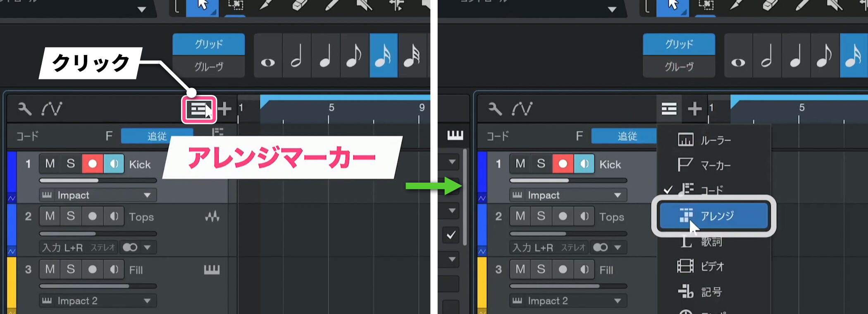
Task: Click the ビデオ film strip icon
Action: [685, 266]
